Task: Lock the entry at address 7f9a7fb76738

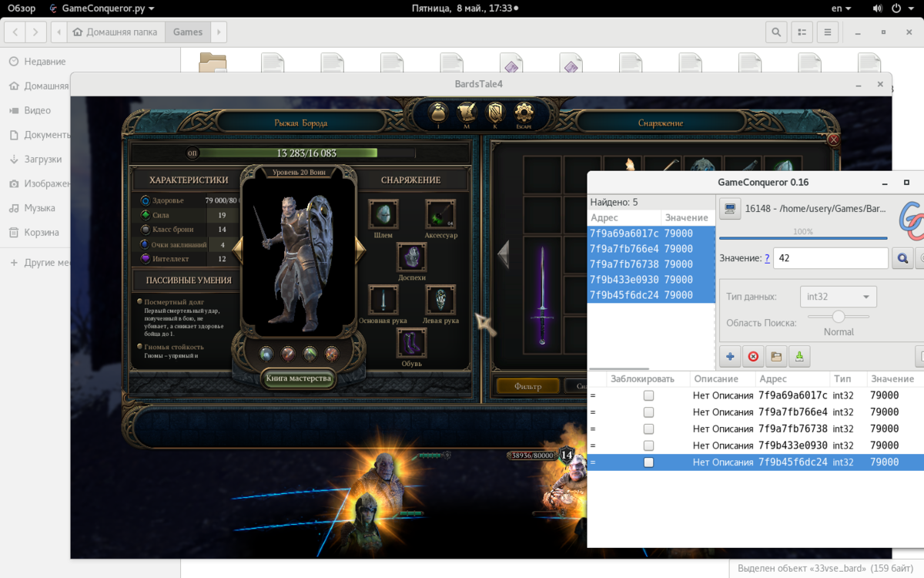Action: click(648, 429)
